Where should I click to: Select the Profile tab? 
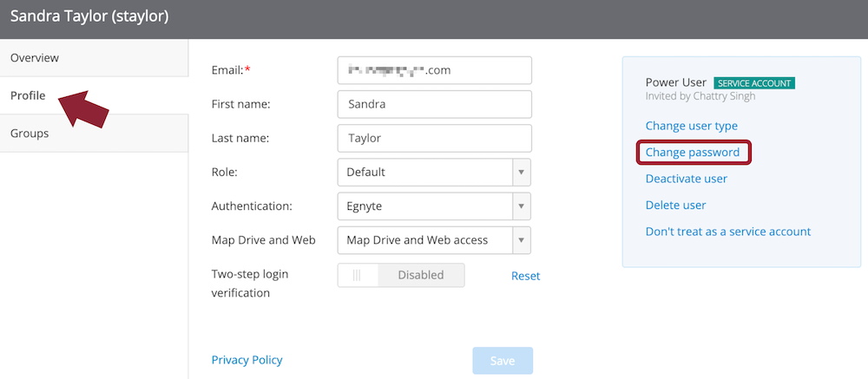click(x=28, y=95)
